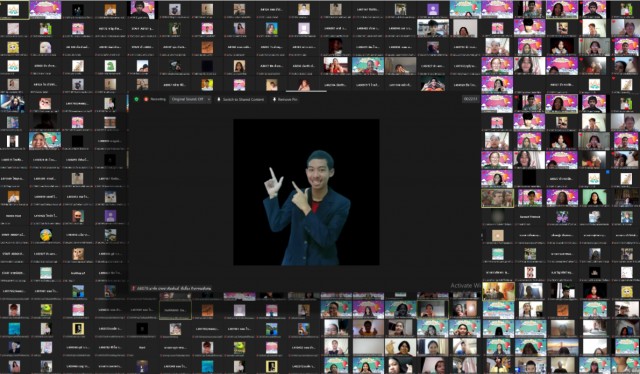Click the Remove Pin button

click(x=285, y=99)
